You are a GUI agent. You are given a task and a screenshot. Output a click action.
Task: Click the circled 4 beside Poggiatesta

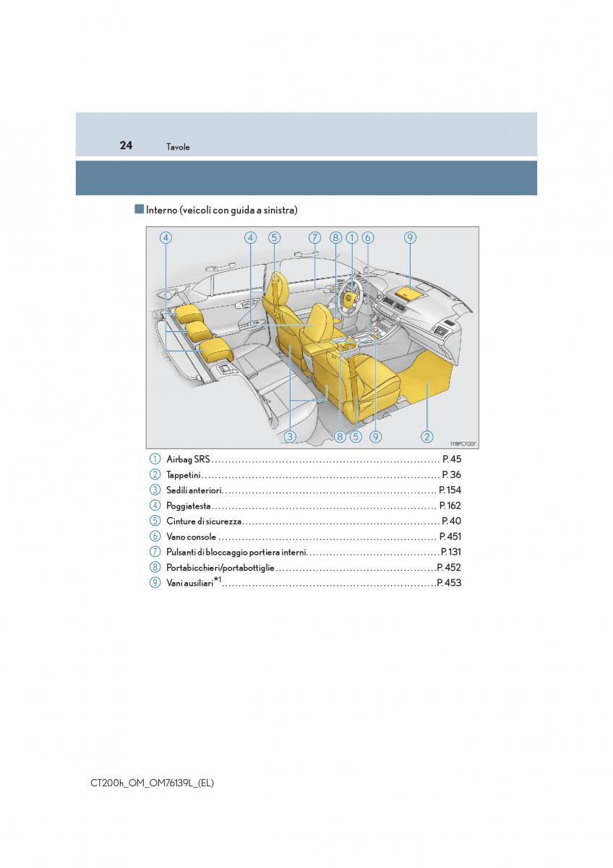pyautogui.click(x=155, y=506)
